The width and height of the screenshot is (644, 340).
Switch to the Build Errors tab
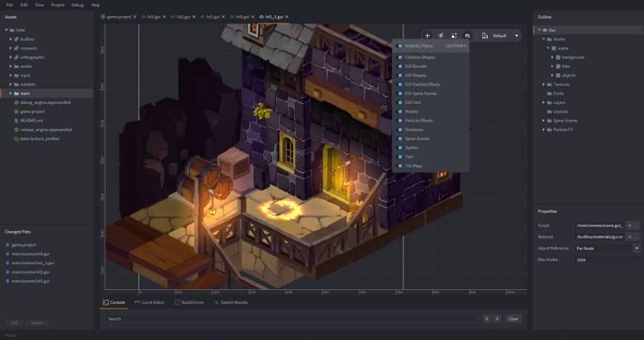point(189,302)
